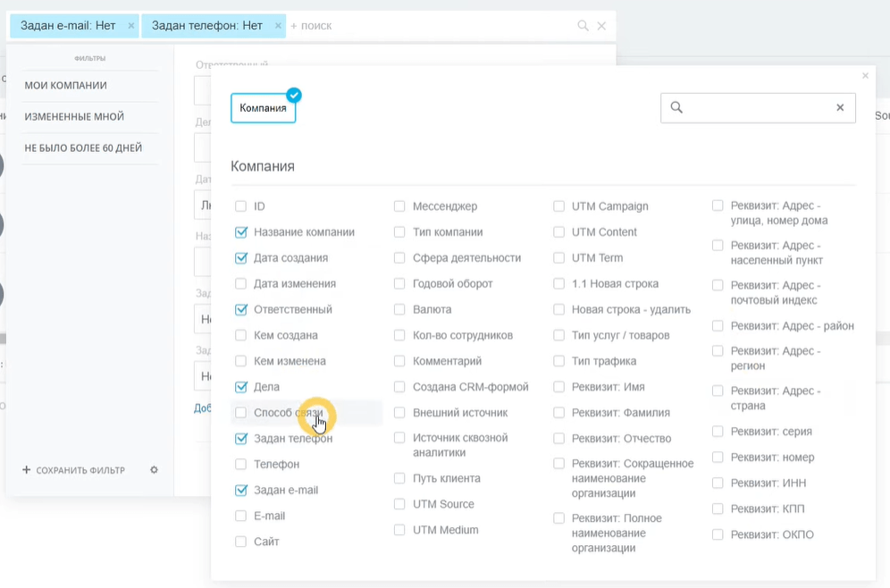This screenshot has height=588, width=890.
Task: Uncheck 'Ответственный' field
Action: point(240,309)
